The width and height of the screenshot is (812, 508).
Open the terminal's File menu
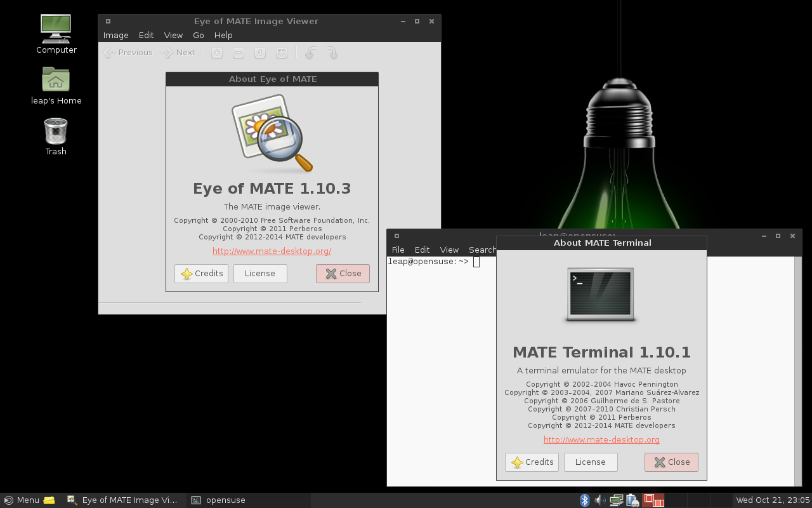398,250
